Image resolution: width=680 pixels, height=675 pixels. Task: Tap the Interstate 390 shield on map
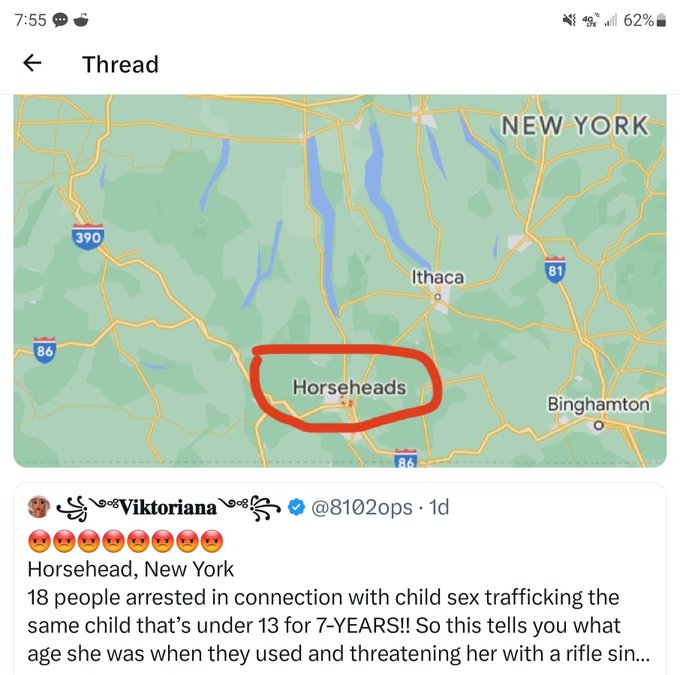point(90,236)
